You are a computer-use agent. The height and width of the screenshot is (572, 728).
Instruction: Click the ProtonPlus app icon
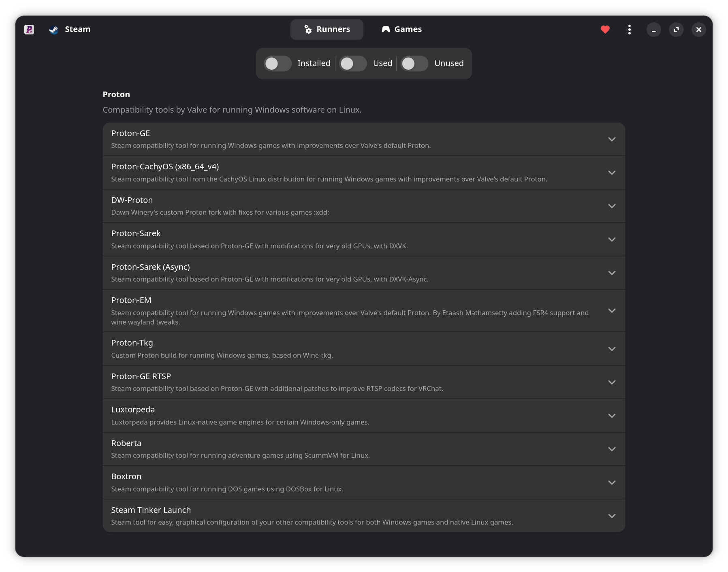(x=29, y=30)
